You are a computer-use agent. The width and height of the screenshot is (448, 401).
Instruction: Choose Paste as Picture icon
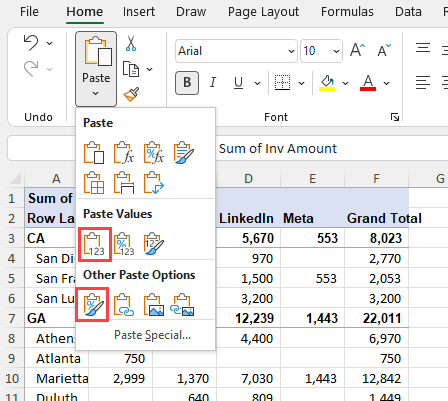[154, 305]
